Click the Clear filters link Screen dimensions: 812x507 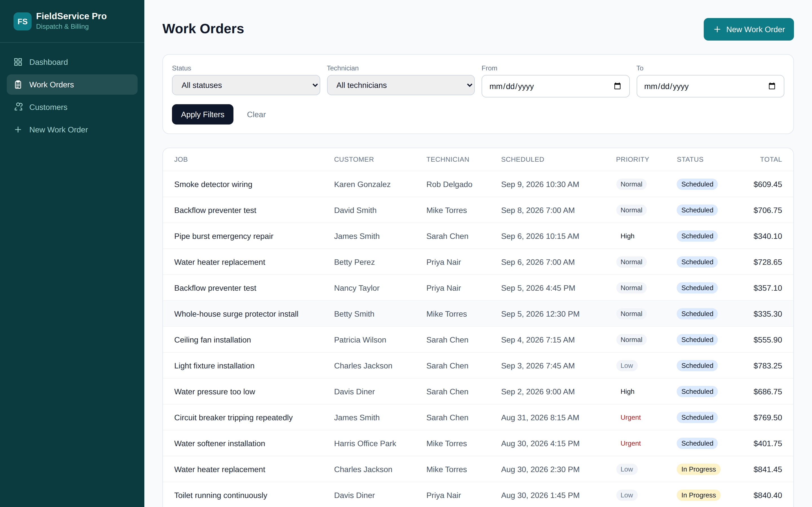[256, 115]
